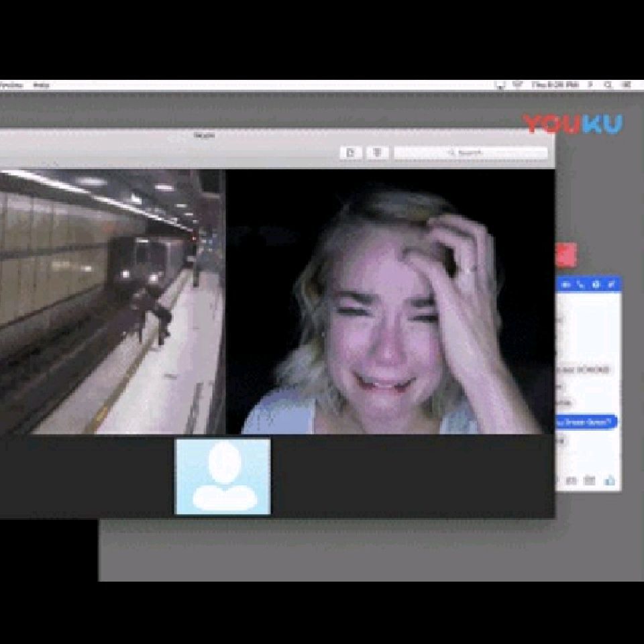Viewport: 644px width, 644px height.
Task: Open the display mirroring menu bar icon
Action: [x=500, y=85]
